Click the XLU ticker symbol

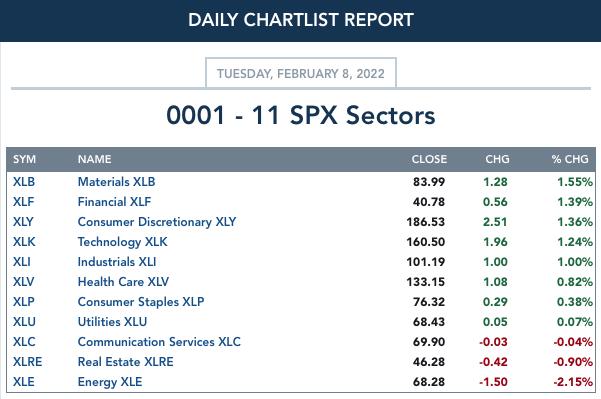24,322
